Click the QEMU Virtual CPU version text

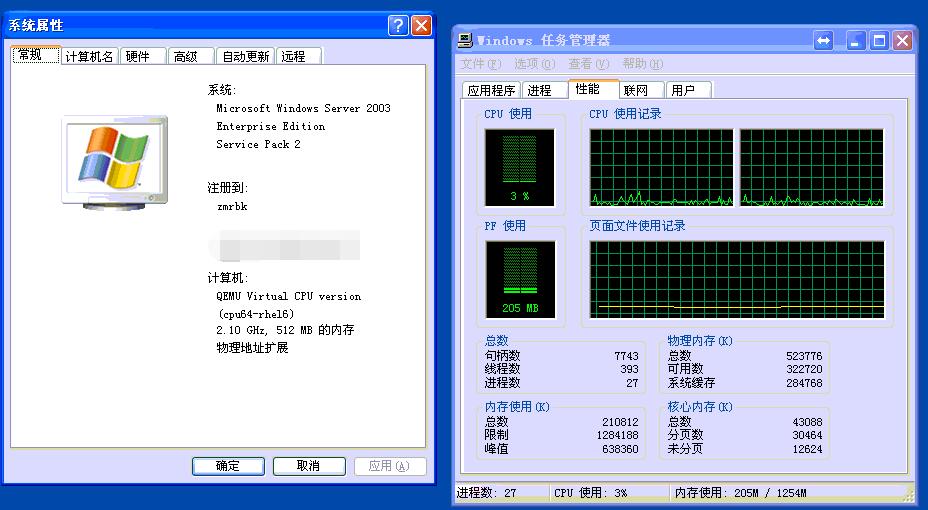point(288,296)
